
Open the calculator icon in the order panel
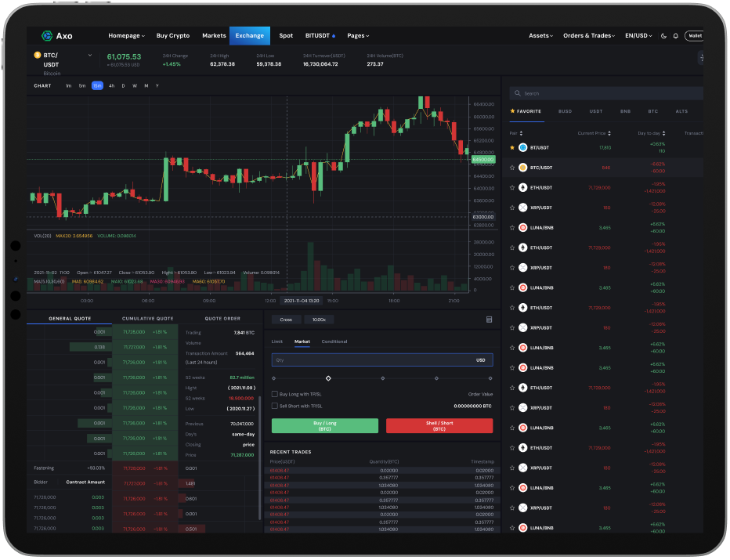tap(490, 320)
